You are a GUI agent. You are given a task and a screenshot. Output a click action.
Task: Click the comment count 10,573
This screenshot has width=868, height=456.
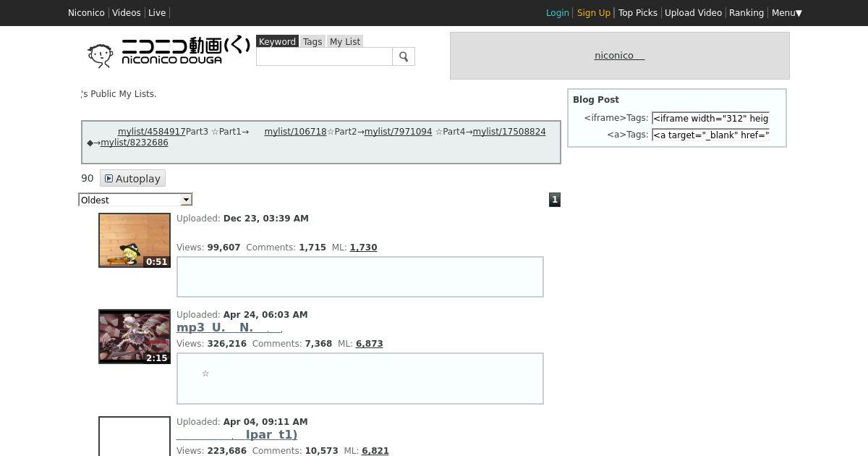(321, 451)
